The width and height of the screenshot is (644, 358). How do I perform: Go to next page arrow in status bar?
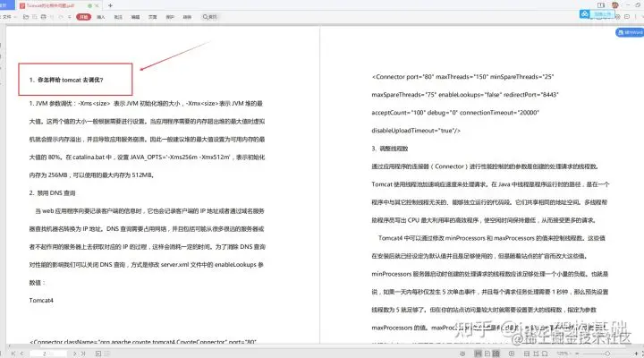(75, 354)
